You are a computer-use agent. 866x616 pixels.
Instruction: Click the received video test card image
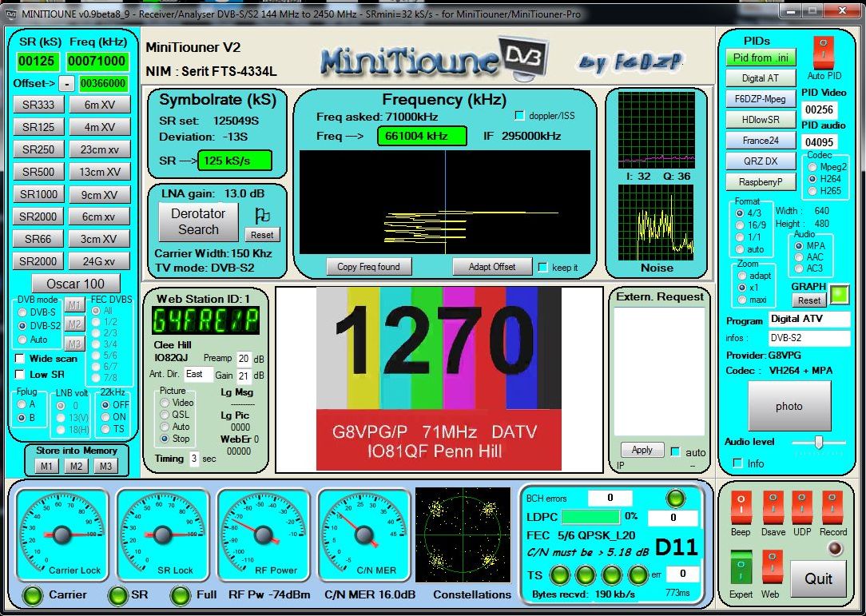click(x=439, y=379)
